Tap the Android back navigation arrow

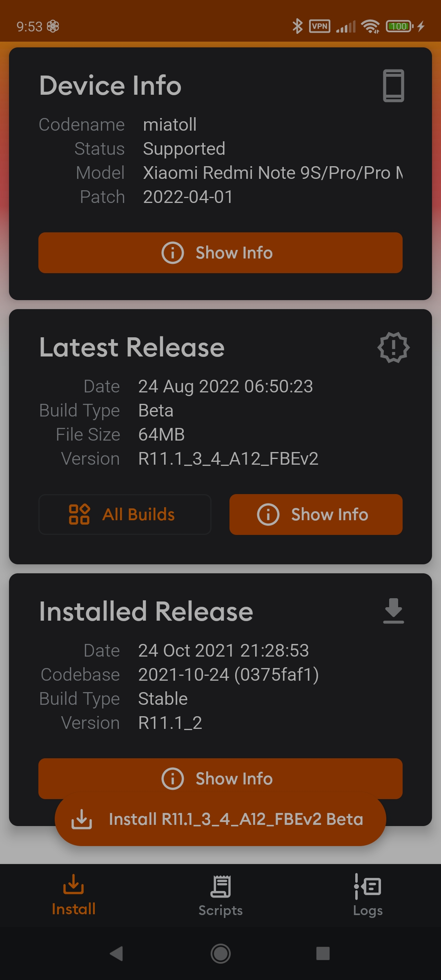coord(117,954)
